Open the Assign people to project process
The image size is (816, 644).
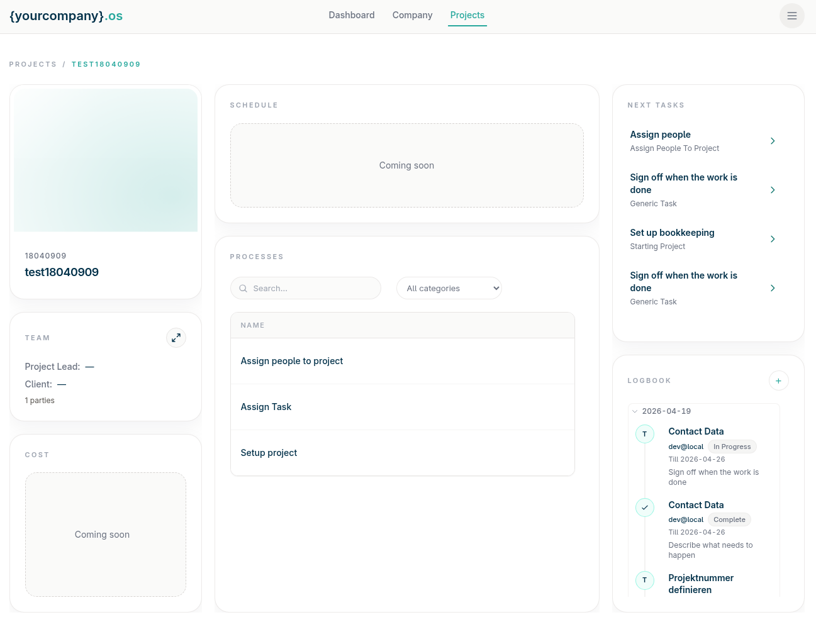pos(403,361)
